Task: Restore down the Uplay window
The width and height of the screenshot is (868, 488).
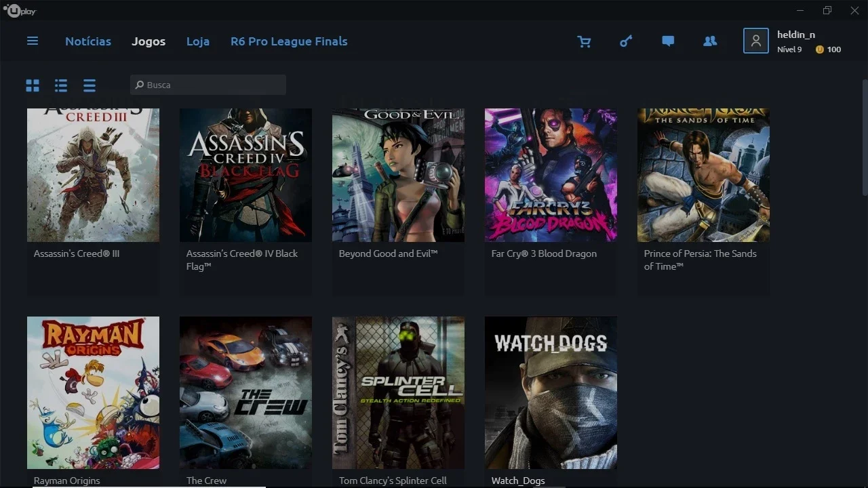Action: pyautogui.click(x=827, y=10)
